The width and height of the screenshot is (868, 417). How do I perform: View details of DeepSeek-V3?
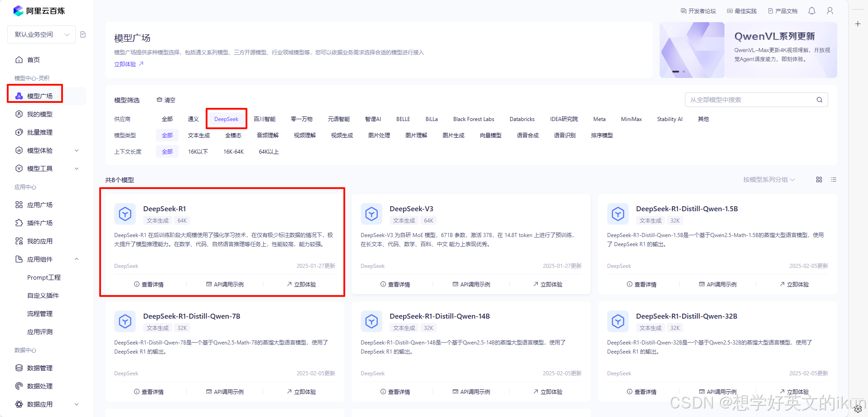tap(395, 284)
